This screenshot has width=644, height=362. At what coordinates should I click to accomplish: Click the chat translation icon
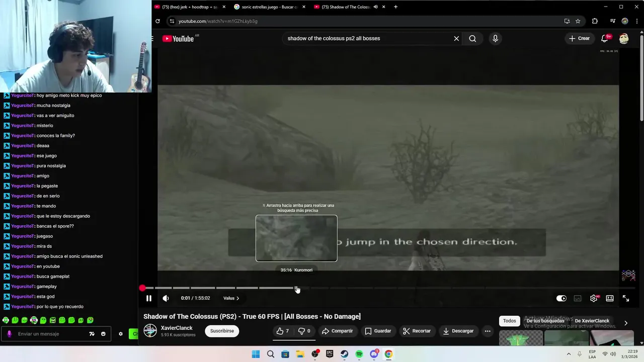coord(92,334)
